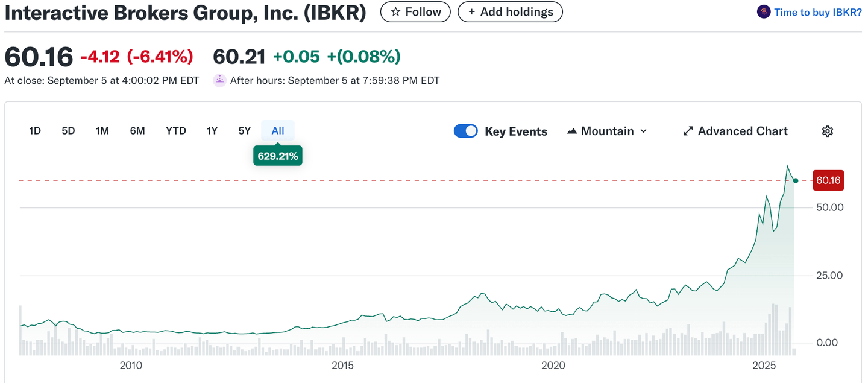The height and width of the screenshot is (383, 868).
Task: Click the 60.16 current price marker on chart
Action: pyautogui.click(x=828, y=180)
